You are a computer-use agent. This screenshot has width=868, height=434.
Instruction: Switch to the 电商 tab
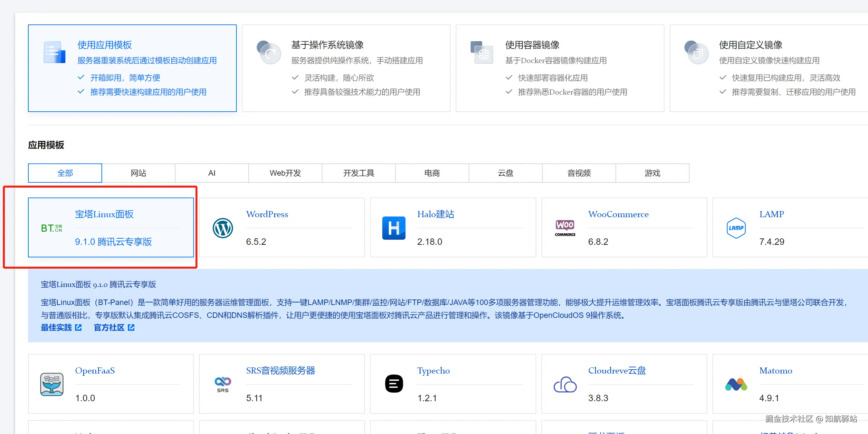point(432,173)
